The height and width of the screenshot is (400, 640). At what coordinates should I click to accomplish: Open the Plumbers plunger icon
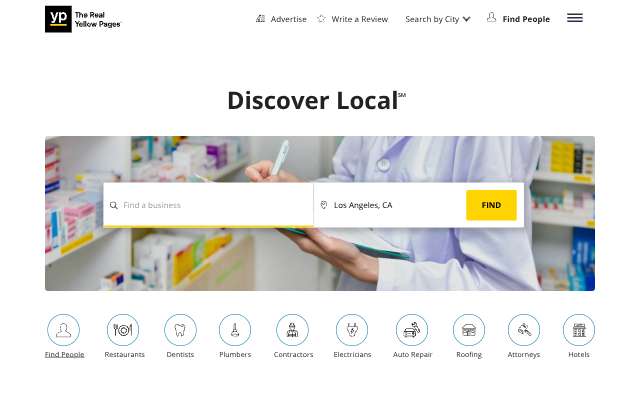pyautogui.click(x=235, y=330)
